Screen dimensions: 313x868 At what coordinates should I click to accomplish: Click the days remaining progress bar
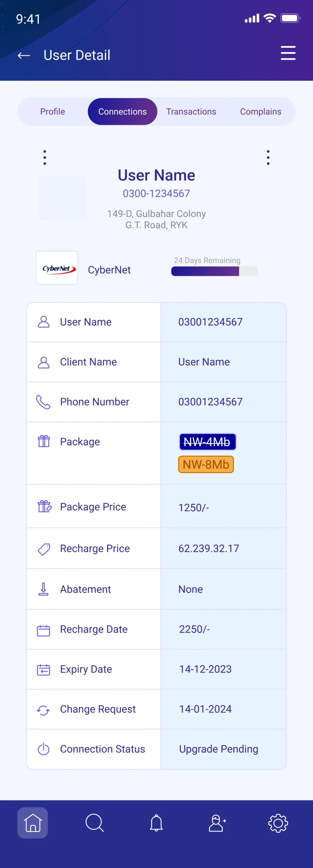pos(215,271)
